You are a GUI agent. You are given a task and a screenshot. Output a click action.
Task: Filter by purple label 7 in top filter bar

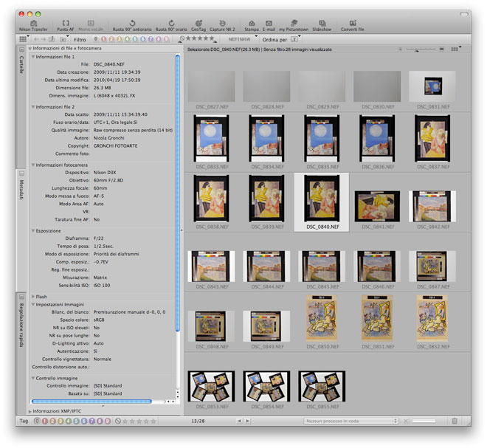tap(151, 39)
